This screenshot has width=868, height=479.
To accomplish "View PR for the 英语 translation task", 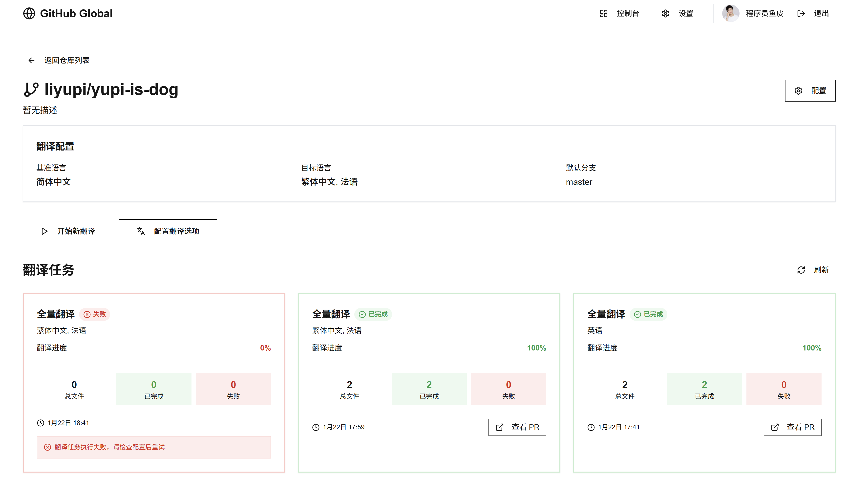I will tap(792, 427).
